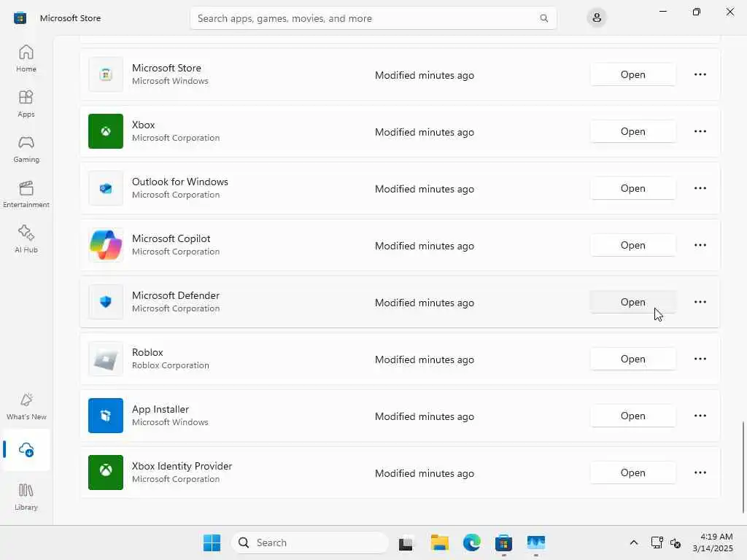This screenshot has height=560, width=747.
Task: Expand more options for Xbox row
Action: click(x=700, y=131)
